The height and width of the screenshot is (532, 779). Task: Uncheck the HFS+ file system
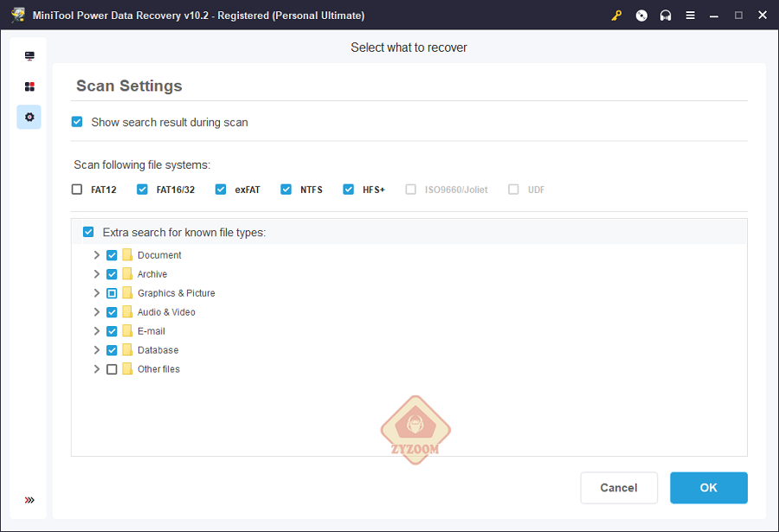pyautogui.click(x=348, y=189)
